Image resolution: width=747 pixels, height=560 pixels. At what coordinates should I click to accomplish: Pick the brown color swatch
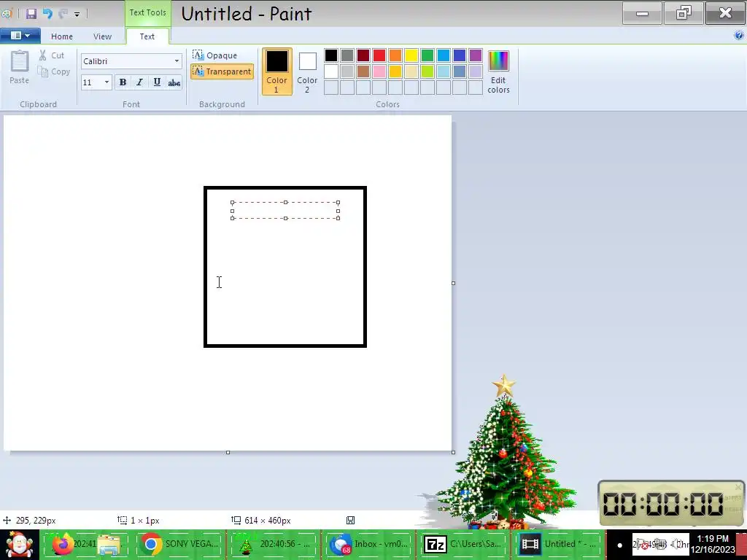(363, 71)
